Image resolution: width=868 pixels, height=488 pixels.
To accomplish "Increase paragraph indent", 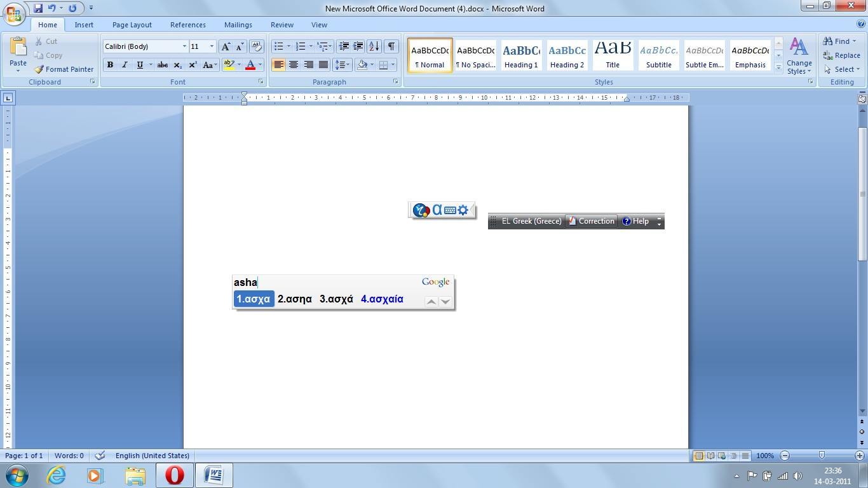I will click(358, 46).
